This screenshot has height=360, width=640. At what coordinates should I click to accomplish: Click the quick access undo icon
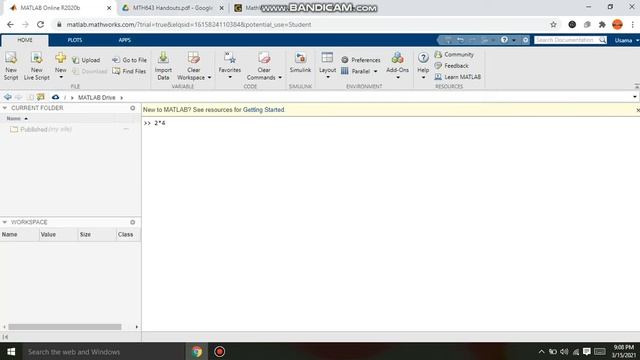460,40
